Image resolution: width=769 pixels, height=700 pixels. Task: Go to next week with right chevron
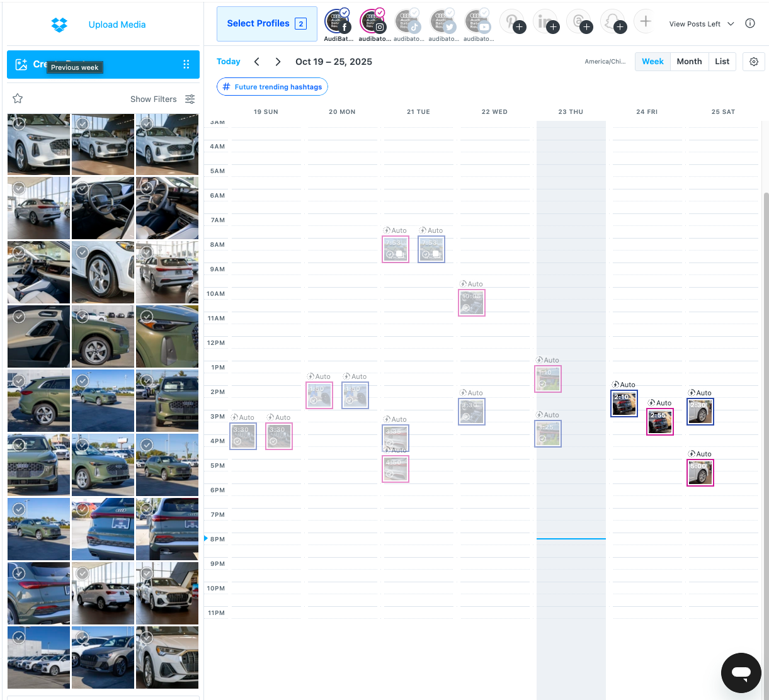click(278, 62)
